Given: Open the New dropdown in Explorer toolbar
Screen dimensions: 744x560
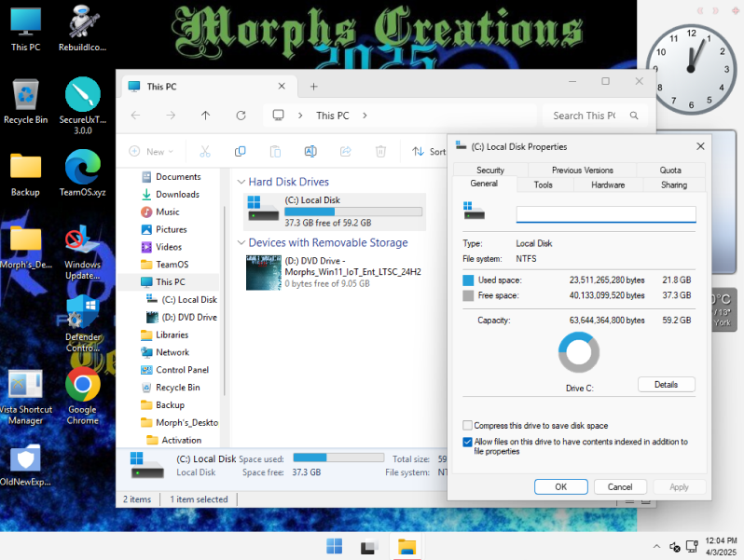Looking at the screenshot, I should (151, 151).
